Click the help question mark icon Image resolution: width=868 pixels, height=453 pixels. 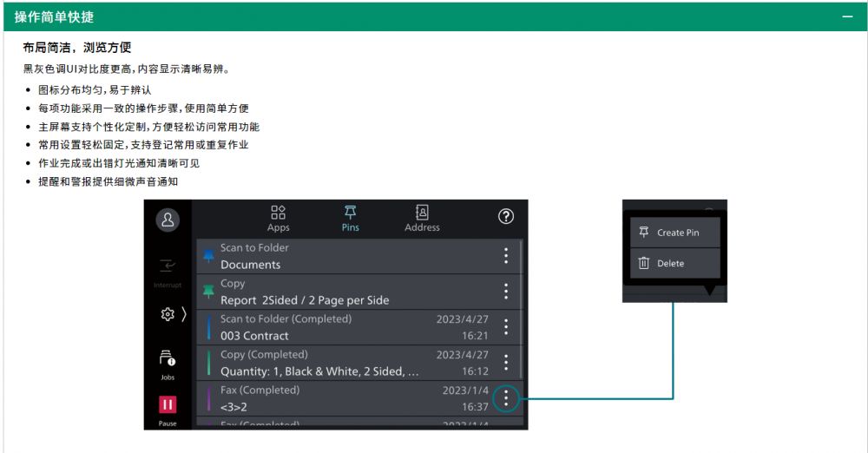click(506, 217)
